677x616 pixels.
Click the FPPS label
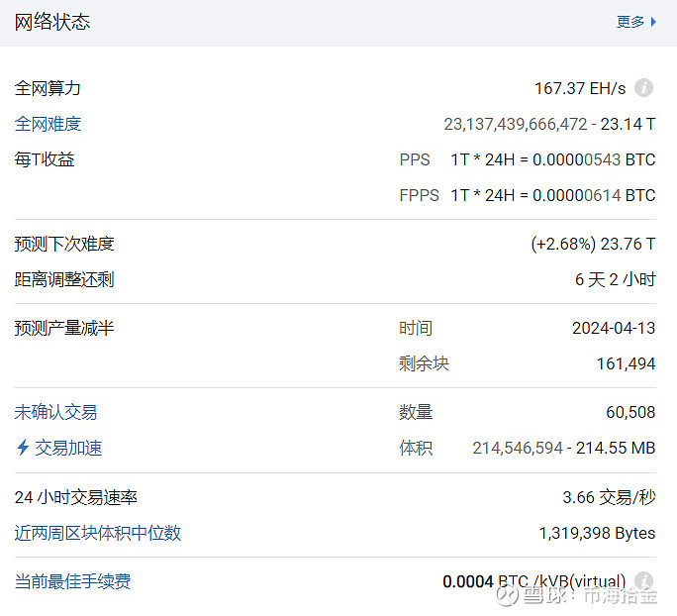420,195
